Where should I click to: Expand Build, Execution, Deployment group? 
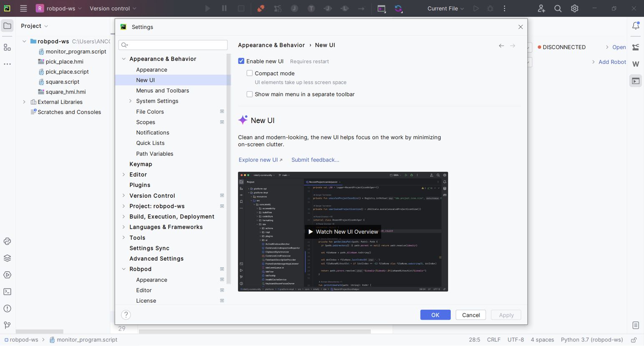[124, 217]
